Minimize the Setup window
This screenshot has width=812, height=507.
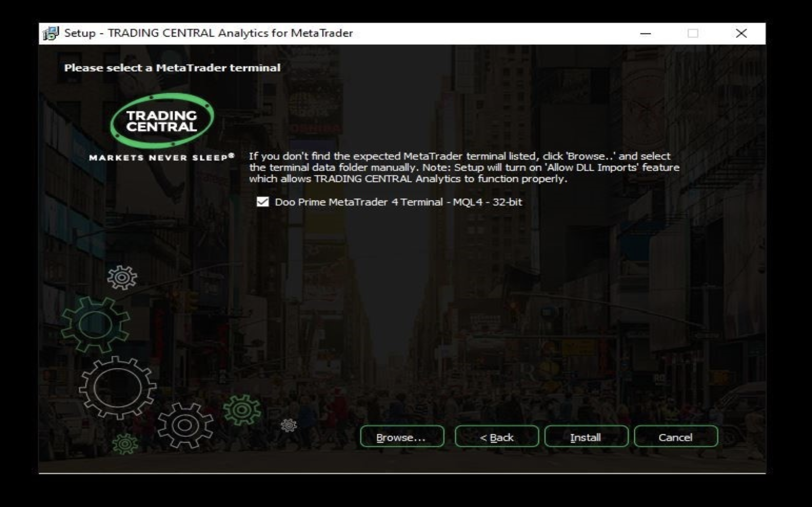click(x=645, y=33)
